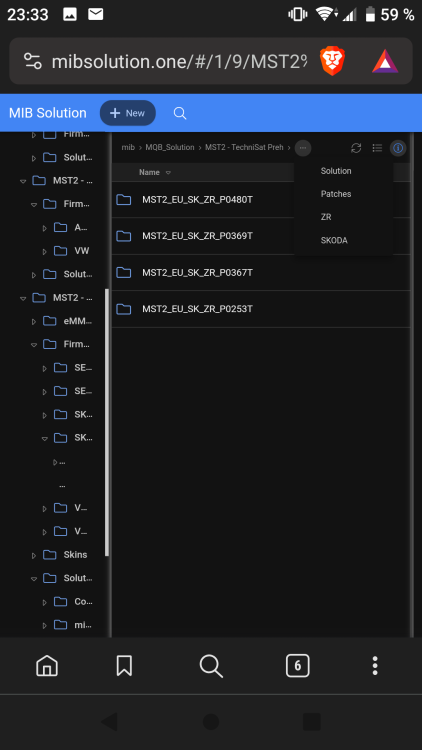422x750 pixels.
Task: Open folder icon of MST2_EU_SK_ZR_P0369T
Action: point(124,236)
